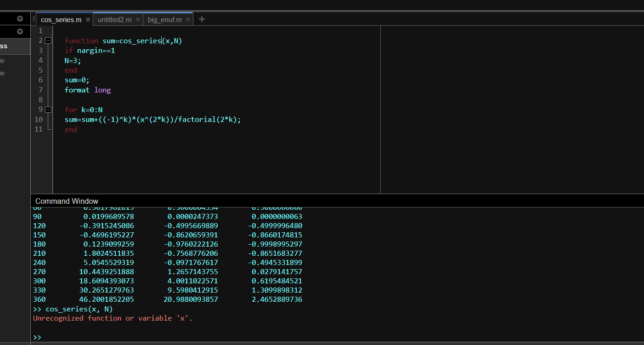Open the lower sidebar circular dropdown arrow
The image size is (644, 345).
click(x=19, y=31)
